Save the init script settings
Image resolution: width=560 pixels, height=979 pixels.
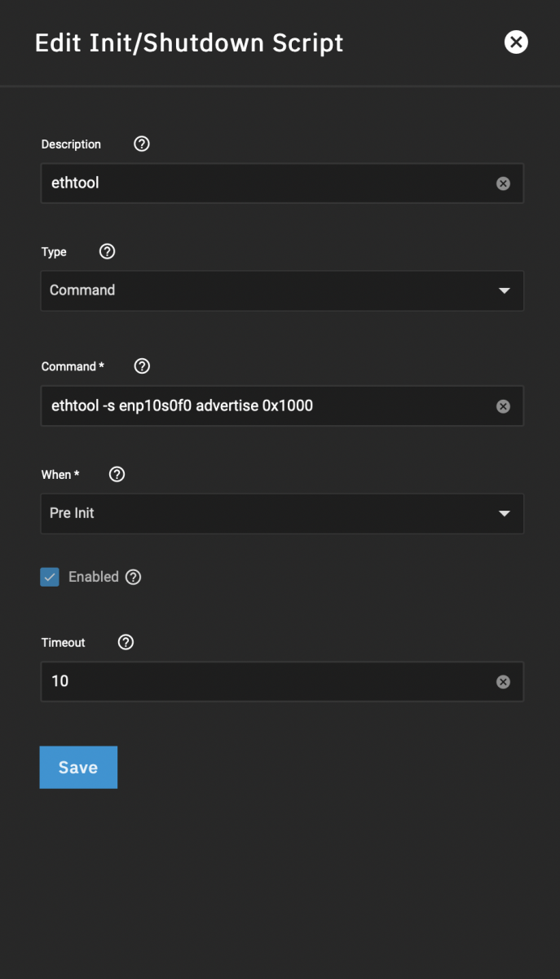tap(78, 767)
